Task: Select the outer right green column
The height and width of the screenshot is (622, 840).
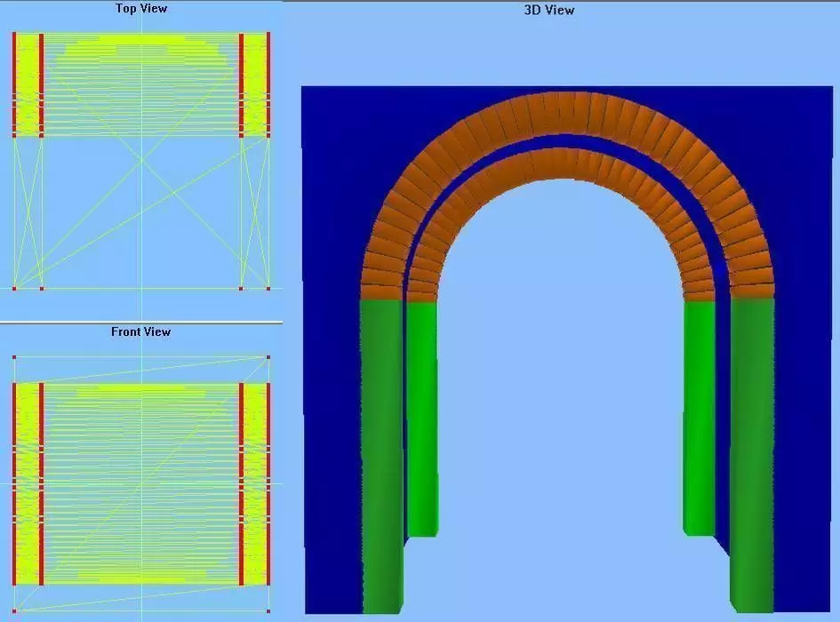Action: [752, 455]
